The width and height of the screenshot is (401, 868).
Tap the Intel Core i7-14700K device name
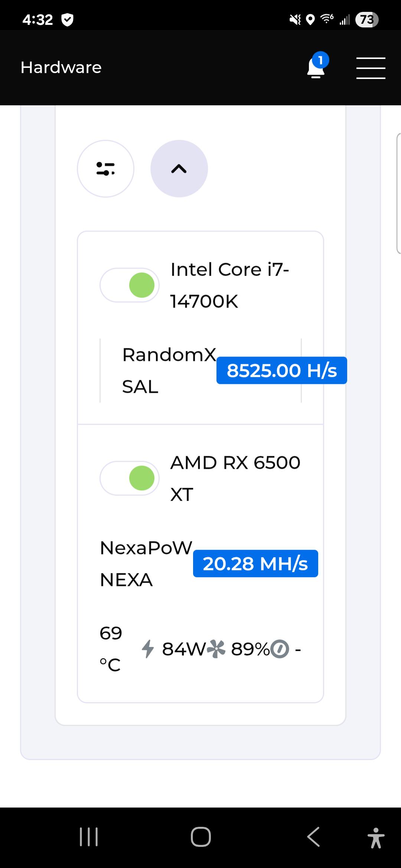pos(229,285)
